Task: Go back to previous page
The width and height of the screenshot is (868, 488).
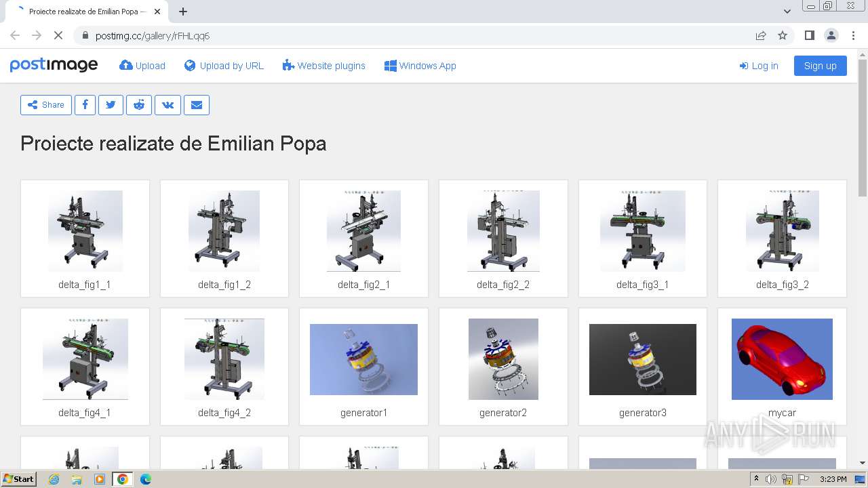Action: point(15,35)
